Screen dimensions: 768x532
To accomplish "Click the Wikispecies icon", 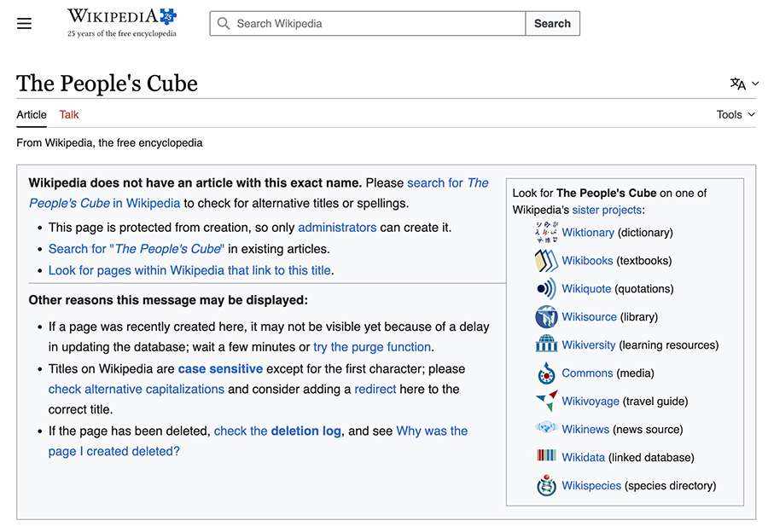I will [x=546, y=485].
